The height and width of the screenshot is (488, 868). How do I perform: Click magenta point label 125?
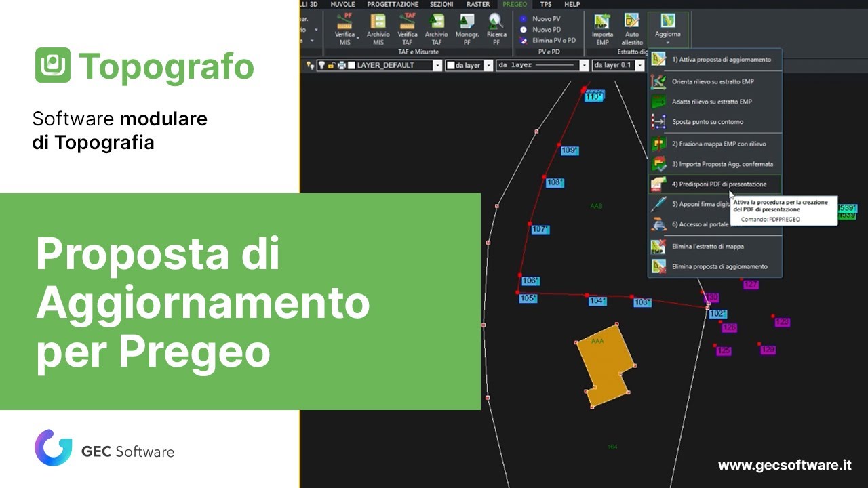pos(724,351)
